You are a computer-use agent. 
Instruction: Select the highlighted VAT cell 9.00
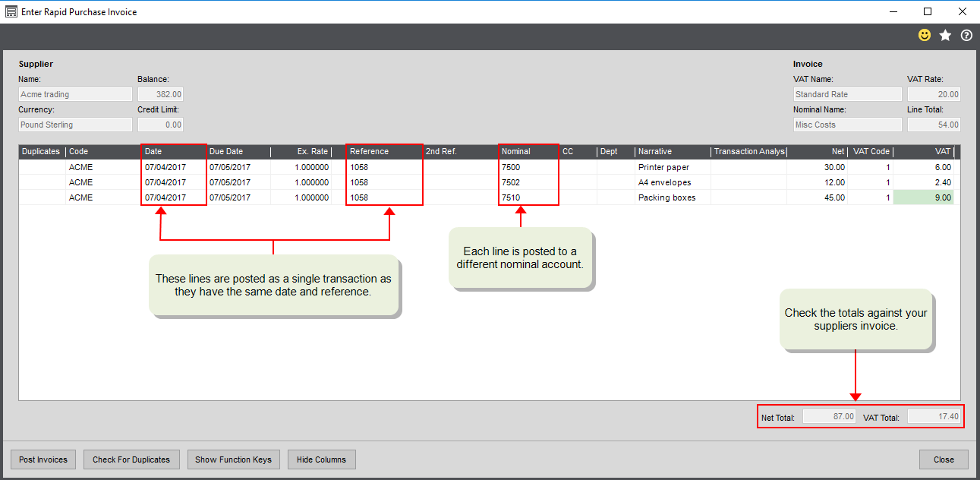coord(923,197)
